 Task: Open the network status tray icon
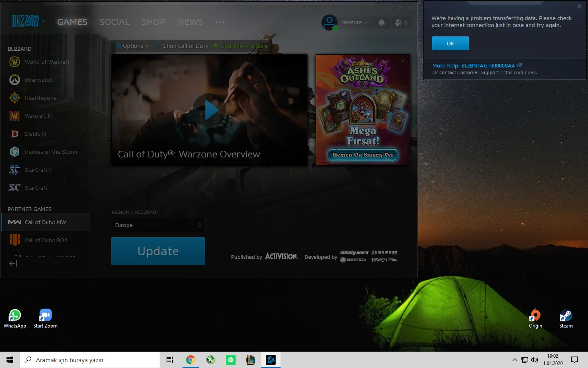click(525, 360)
